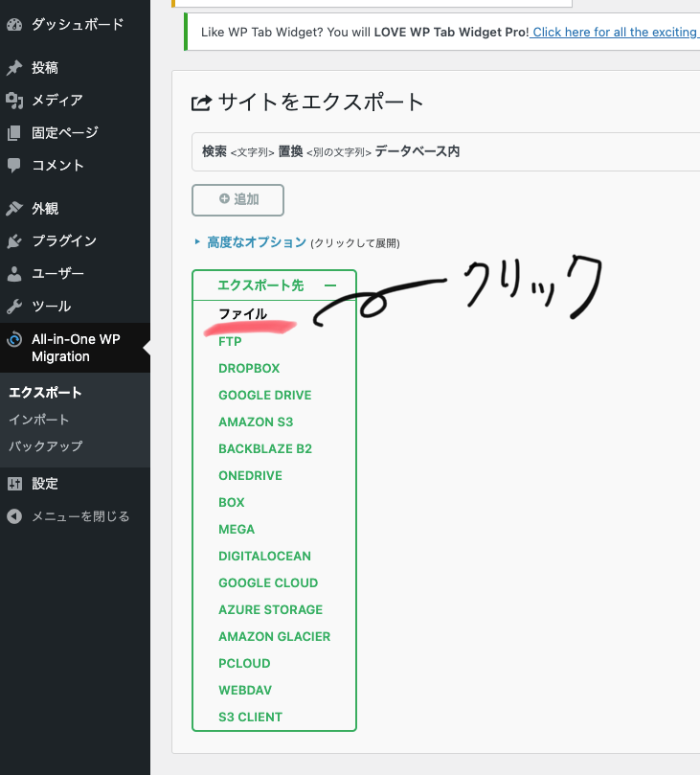This screenshot has height=775, width=700.
Task: Open the インポート submenu item
Action: tap(39, 420)
